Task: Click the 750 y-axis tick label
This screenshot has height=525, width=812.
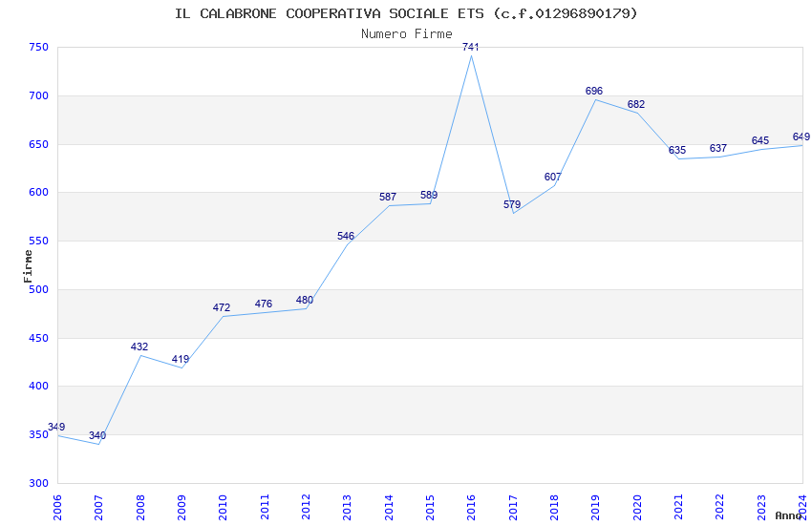Action: pos(38,47)
